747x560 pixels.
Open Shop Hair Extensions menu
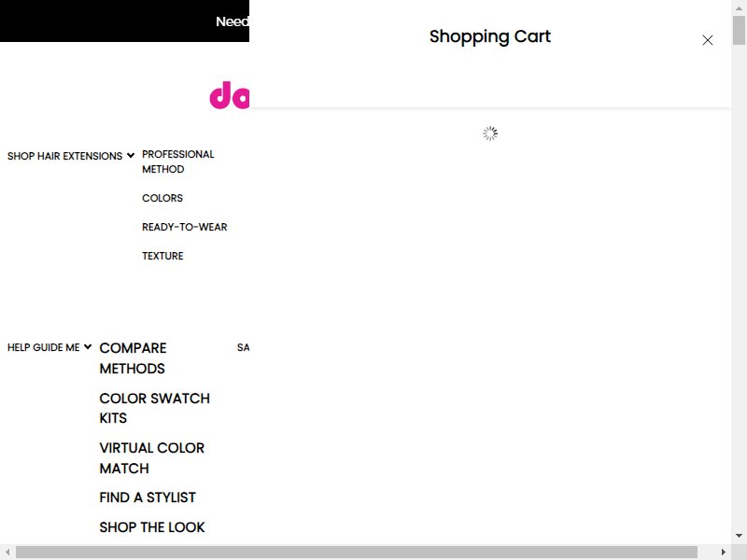tap(64, 156)
